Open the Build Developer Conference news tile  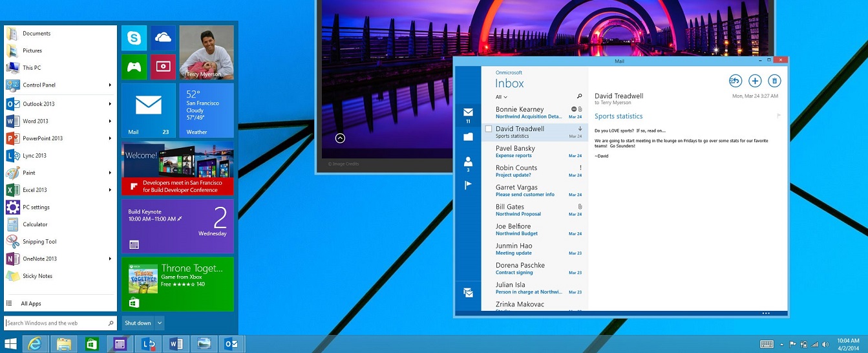click(178, 168)
